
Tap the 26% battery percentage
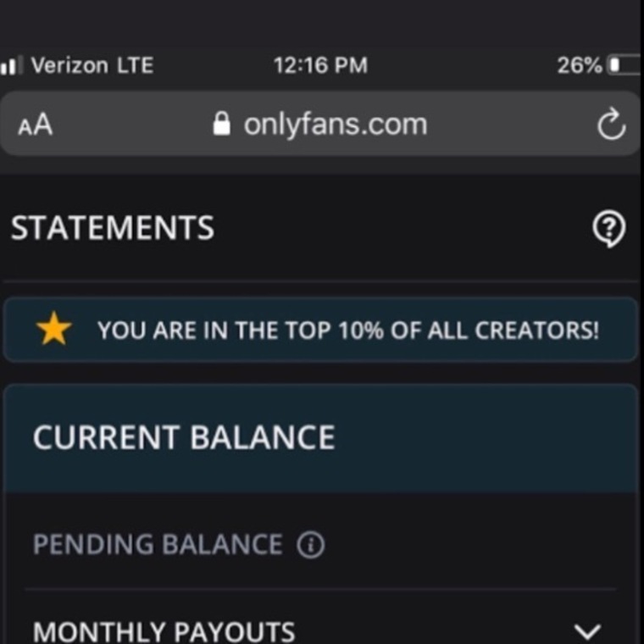click(x=579, y=65)
